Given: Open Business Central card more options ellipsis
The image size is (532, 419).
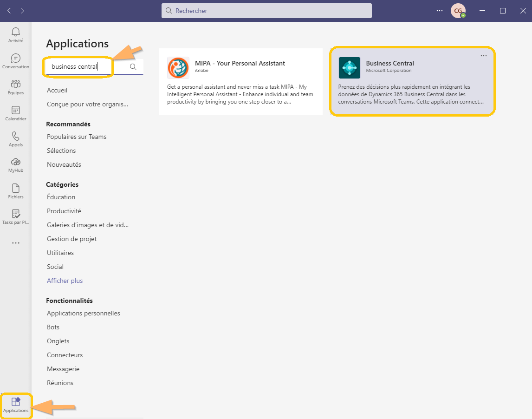Looking at the screenshot, I should pyautogui.click(x=483, y=56).
